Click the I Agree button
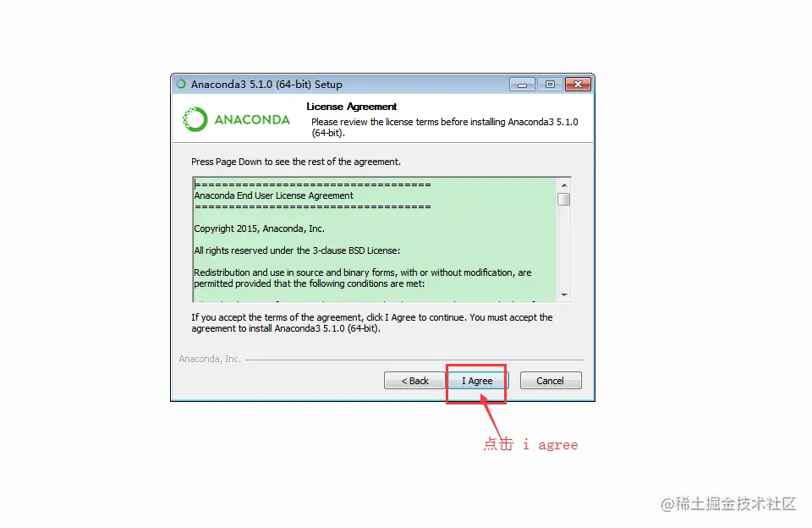812x528 pixels. pyautogui.click(x=477, y=381)
